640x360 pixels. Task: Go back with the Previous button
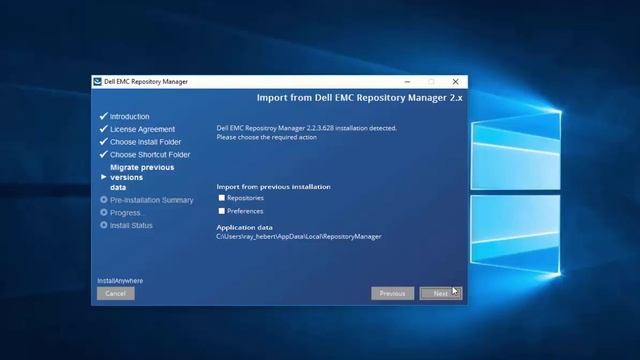[x=392, y=293]
